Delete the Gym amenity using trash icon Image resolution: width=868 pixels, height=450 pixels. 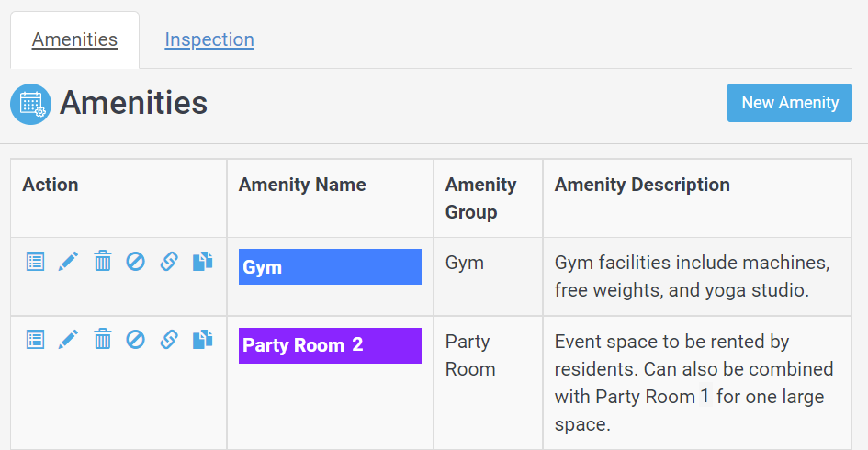click(103, 262)
